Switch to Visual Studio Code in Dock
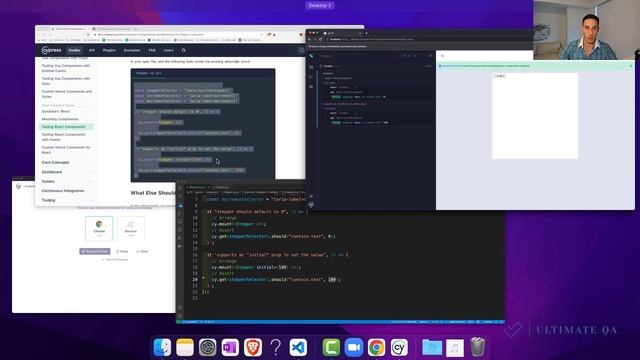The width and height of the screenshot is (640, 360). point(298,347)
